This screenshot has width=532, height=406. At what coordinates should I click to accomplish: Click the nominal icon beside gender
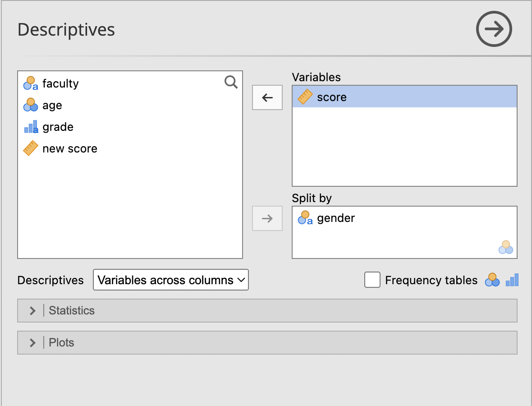pyautogui.click(x=305, y=218)
